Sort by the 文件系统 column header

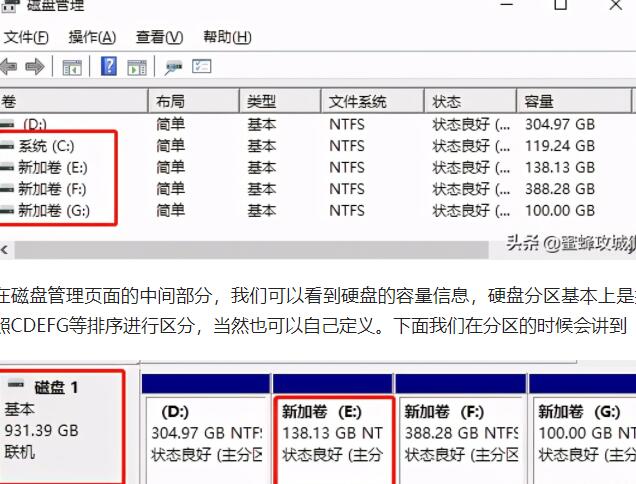(x=373, y=101)
